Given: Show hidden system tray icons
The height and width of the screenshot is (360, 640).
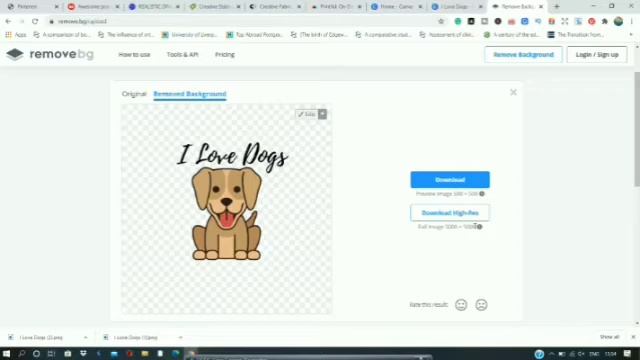Looking at the screenshot, I should 551,354.
